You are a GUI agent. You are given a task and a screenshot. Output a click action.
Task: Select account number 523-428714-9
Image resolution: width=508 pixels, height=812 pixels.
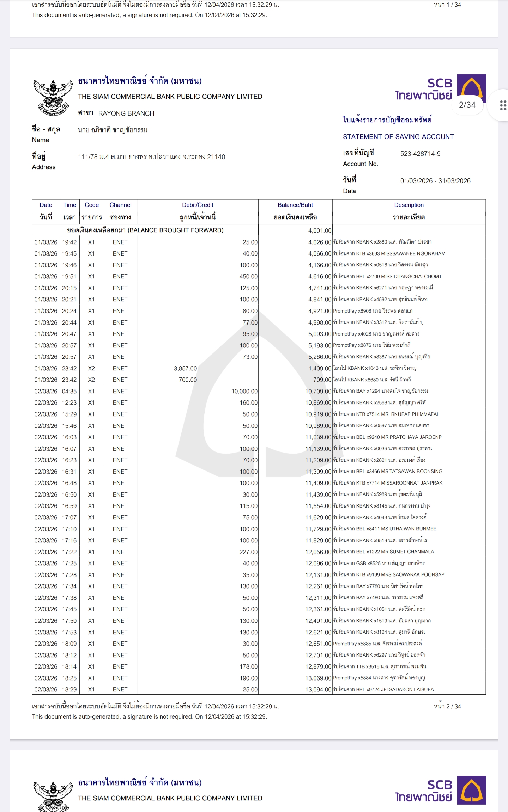[x=420, y=154]
